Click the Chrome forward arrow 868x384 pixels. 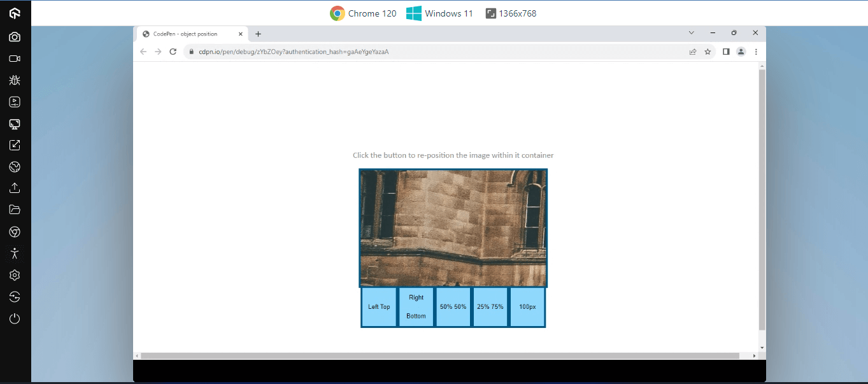(158, 52)
